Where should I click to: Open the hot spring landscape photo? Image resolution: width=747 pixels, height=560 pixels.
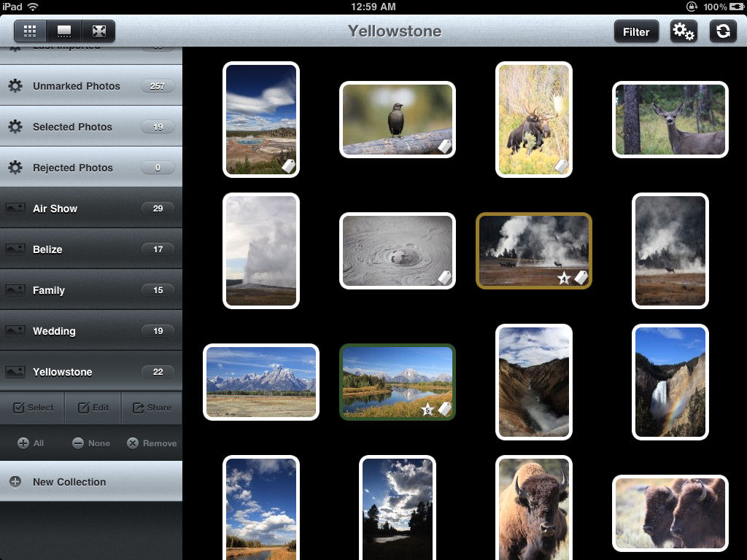coord(261,120)
